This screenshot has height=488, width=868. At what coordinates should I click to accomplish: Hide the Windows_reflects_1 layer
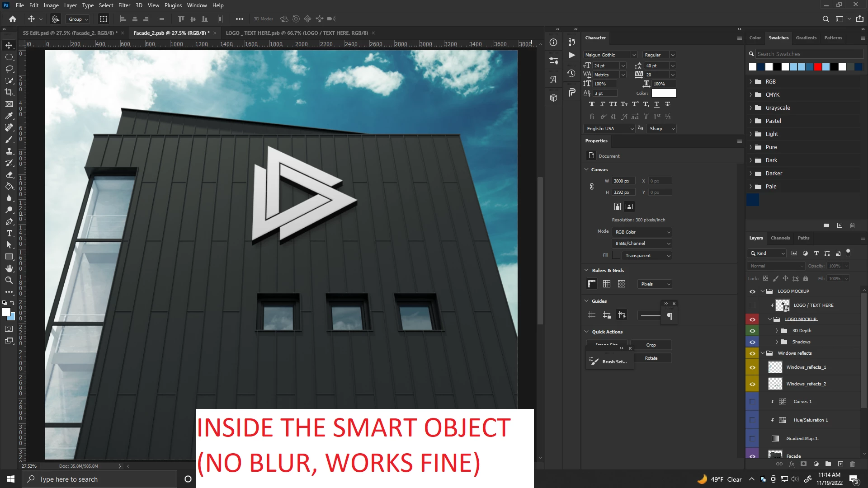tap(752, 367)
